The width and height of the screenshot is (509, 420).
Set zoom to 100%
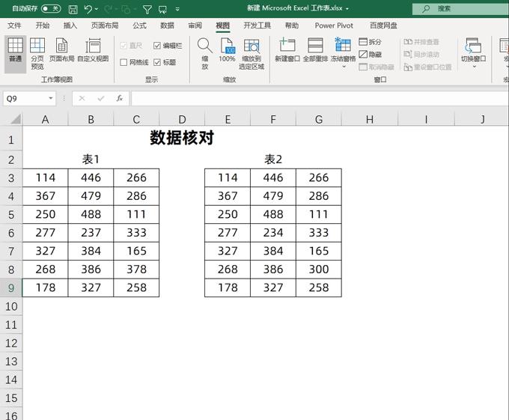click(x=227, y=49)
